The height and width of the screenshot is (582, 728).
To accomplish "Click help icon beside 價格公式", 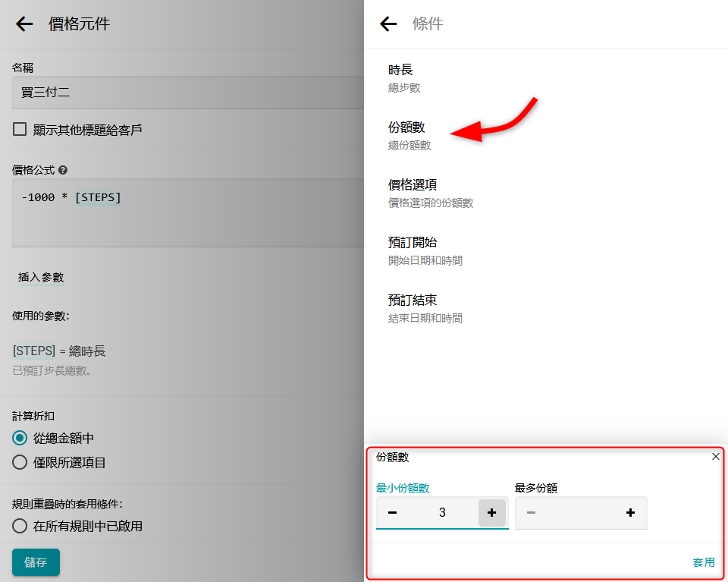I will (63, 170).
